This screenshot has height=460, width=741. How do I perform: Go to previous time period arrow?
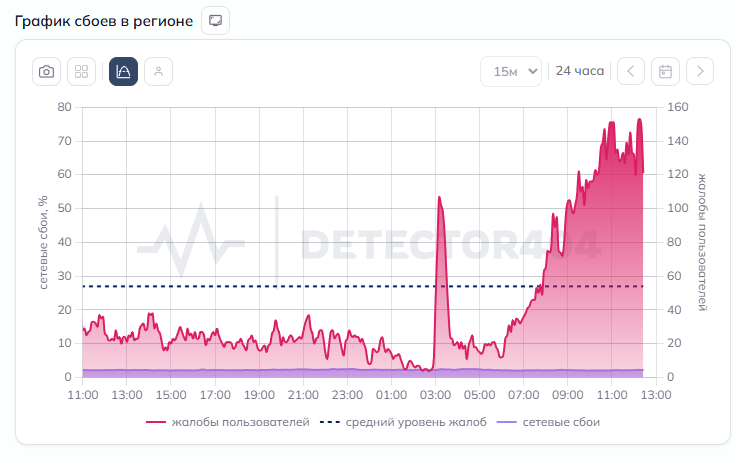click(x=630, y=72)
